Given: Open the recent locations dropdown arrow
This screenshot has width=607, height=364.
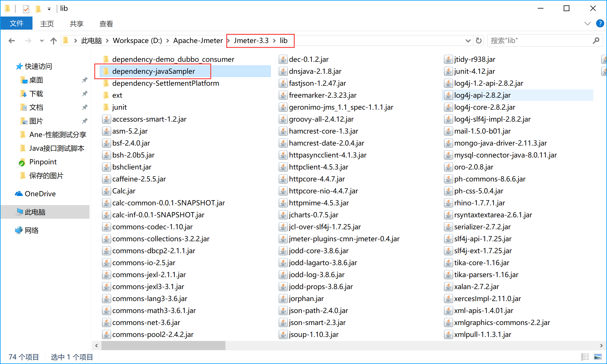Looking at the screenshot, I should click(x=42, y=41).
